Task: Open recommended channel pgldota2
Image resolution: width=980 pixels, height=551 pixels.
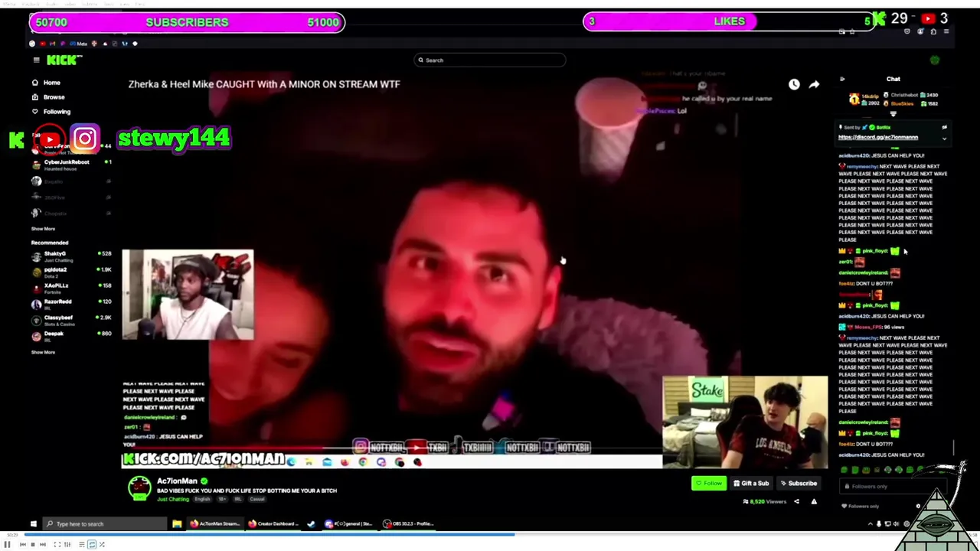Action: tap(72, 272)
